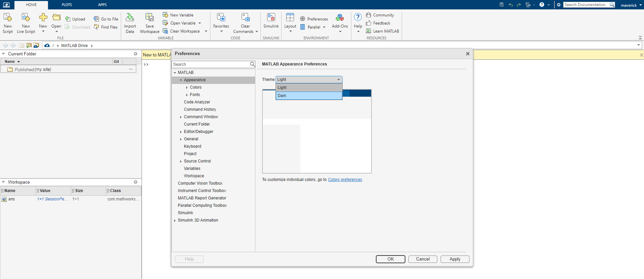The width and height of the screenshot is (644, 279).
Task: Click the Workspace panel actions button
Action: [136, 182]
